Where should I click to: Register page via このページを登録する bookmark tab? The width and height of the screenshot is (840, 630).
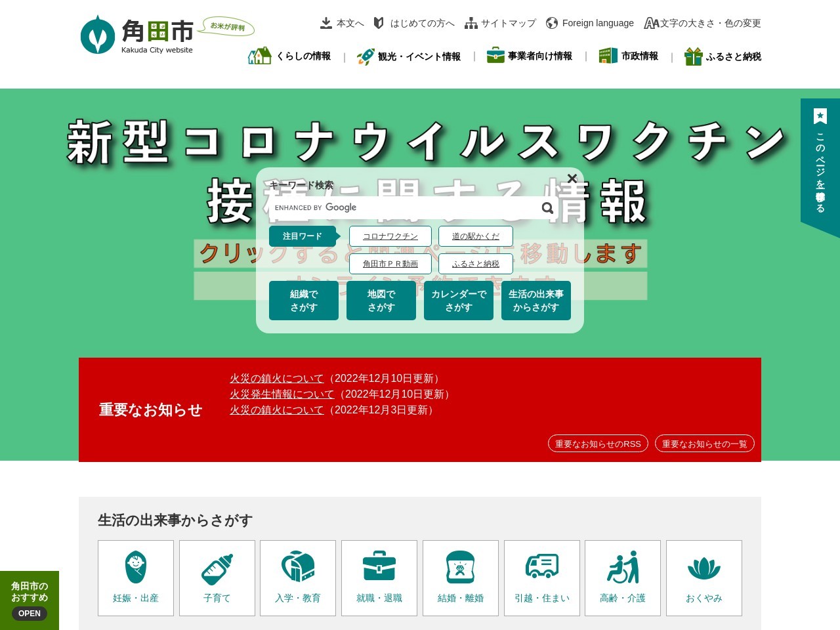click(820, 164)
